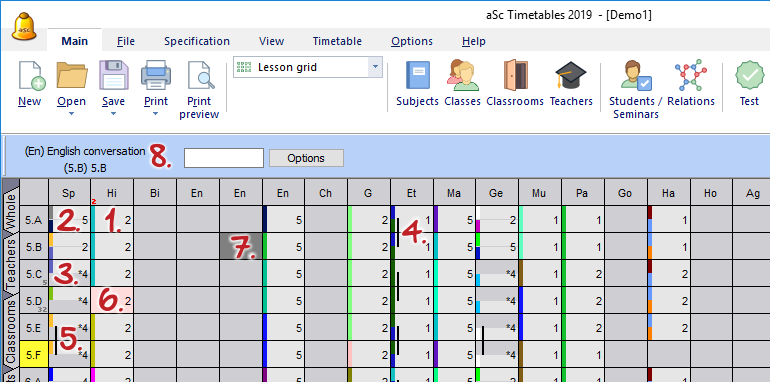Click the Options button beside search field
This screenshot has height=382, width=770.
pos(306,158)
